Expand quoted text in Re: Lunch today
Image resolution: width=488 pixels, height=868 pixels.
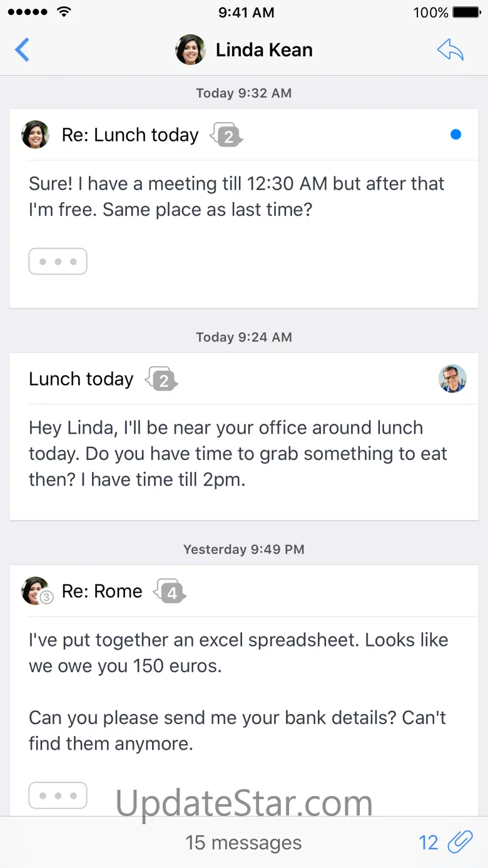[x=58, y=262]
